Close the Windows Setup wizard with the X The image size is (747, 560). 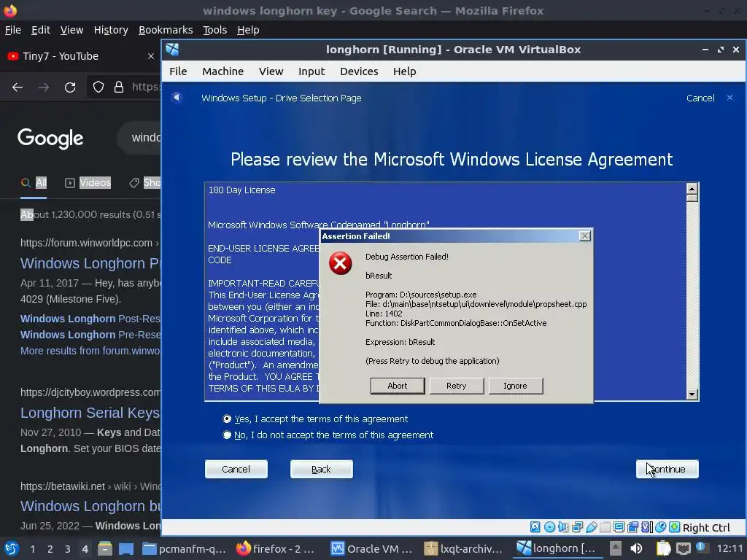coord(729,98)
